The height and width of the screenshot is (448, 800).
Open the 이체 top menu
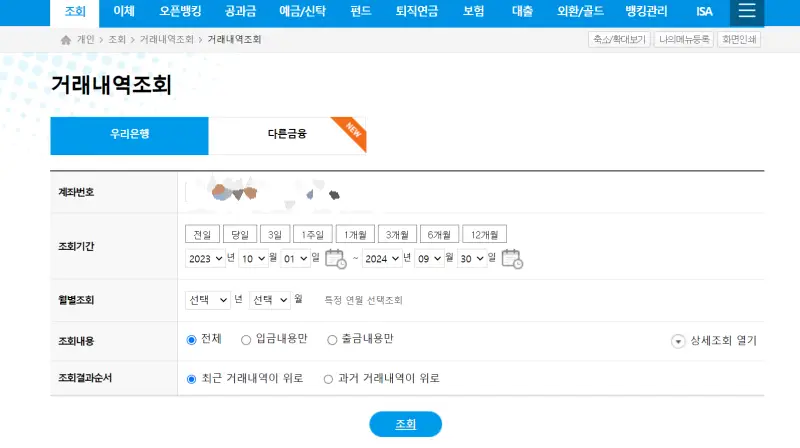pos(124,12)
